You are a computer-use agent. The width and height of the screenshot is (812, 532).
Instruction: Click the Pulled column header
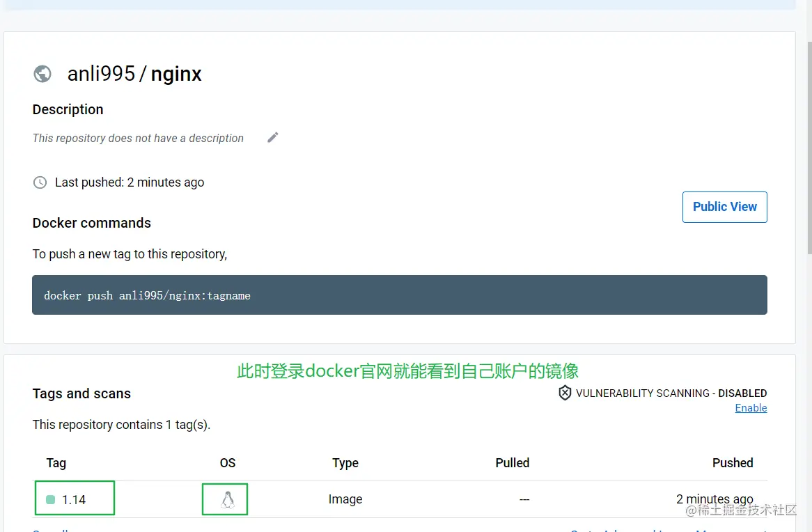[x=512, y=462]
